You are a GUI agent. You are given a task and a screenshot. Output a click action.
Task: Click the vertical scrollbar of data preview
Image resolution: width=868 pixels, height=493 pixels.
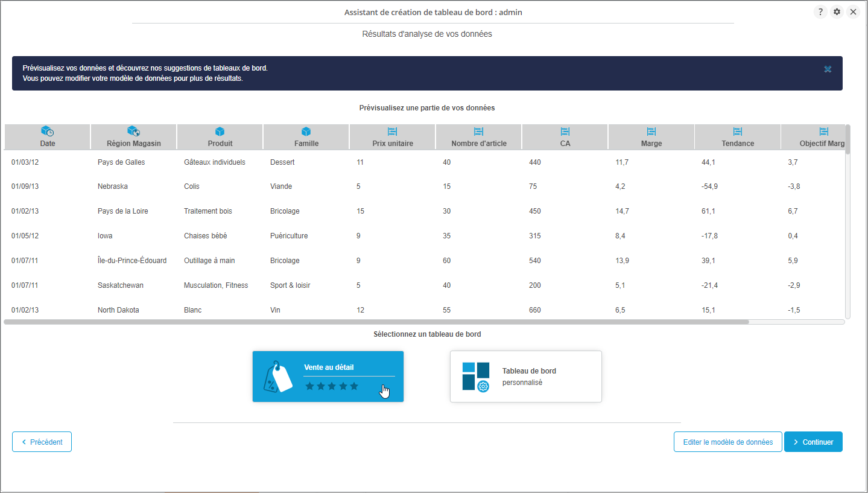(x=847, y=140)
